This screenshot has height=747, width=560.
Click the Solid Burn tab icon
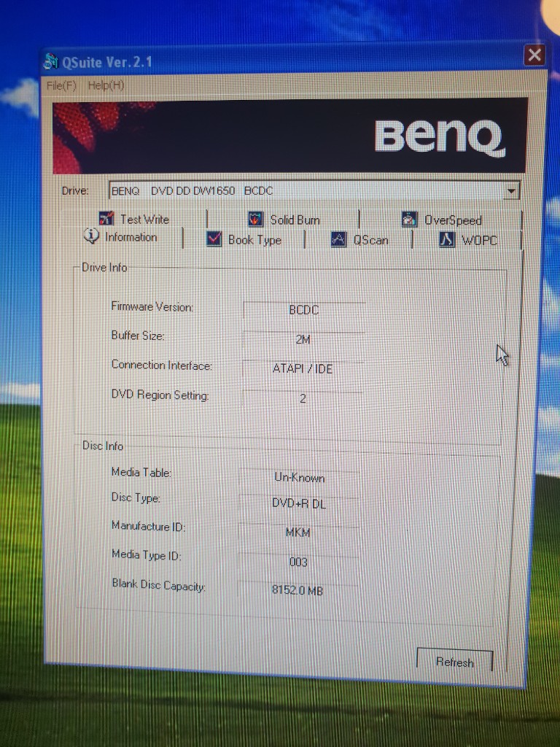(x=256, y=219)
